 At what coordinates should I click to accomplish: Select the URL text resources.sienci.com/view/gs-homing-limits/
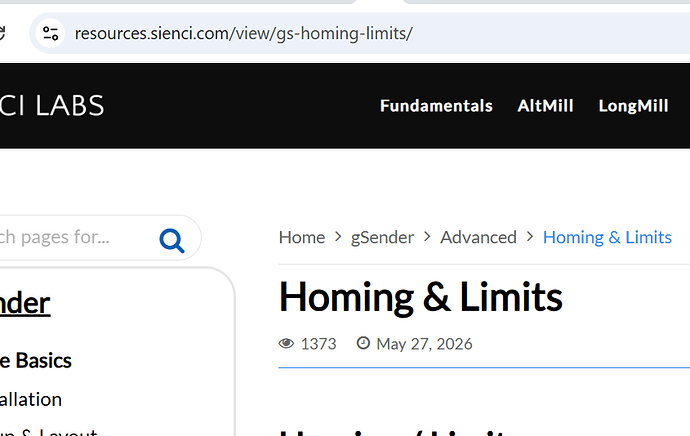[x=243, y=33]
